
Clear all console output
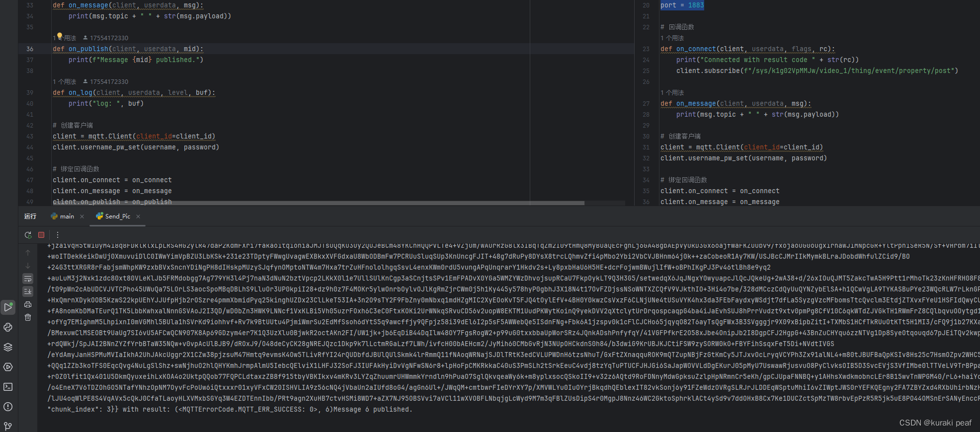pyautogui.click(x=28, y=317)
